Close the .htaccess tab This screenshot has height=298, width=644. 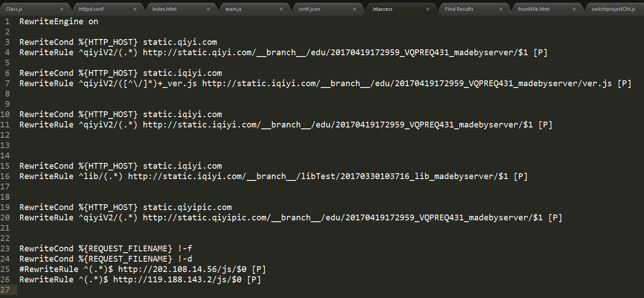pyautogui.click(x=428, y=9)
